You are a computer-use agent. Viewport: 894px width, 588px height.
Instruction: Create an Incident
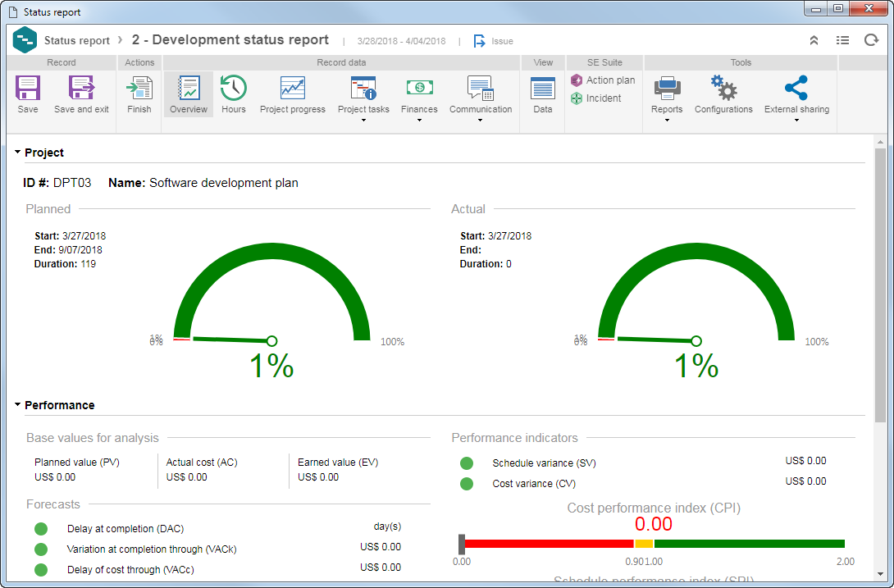pyautogui.click(x=595, y=98)
